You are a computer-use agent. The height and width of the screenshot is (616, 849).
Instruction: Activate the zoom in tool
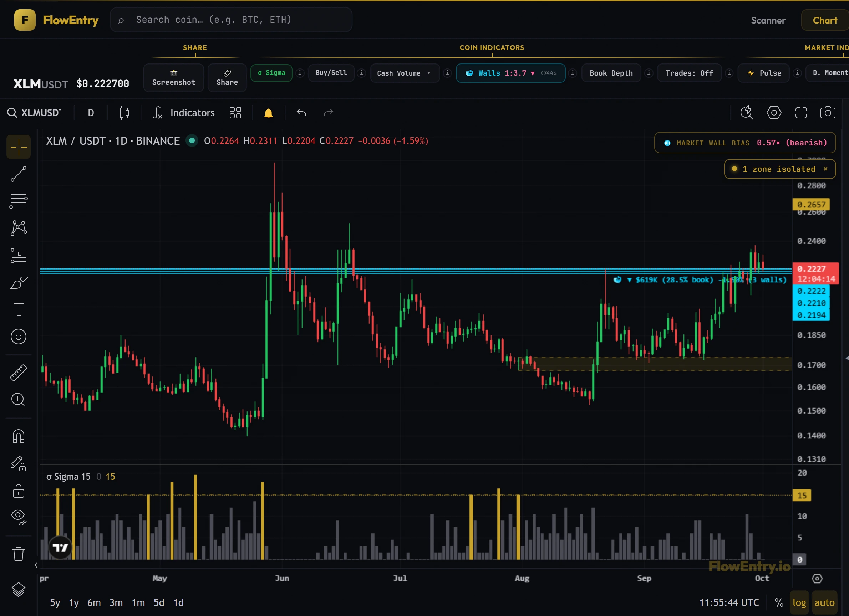coord(18,400)
